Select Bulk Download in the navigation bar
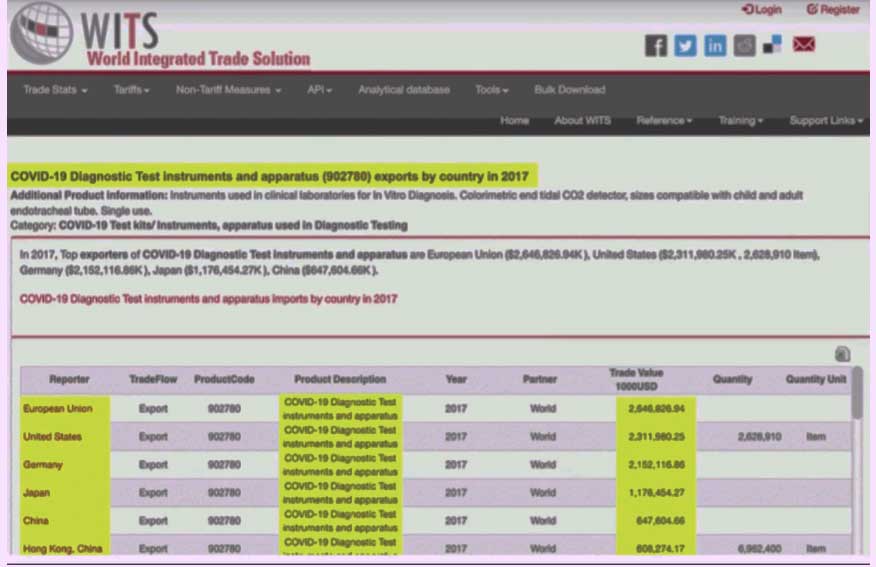Screen dimensions: 876x567 point(569,90)
